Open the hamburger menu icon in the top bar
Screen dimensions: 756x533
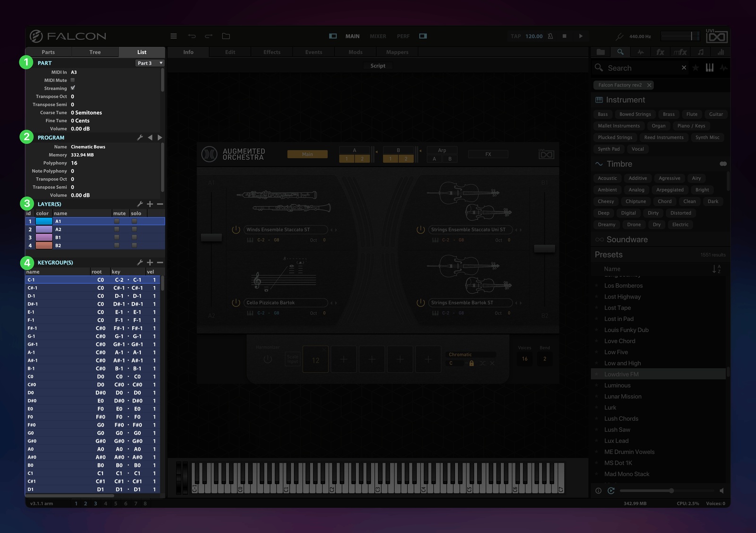point(173,36)
